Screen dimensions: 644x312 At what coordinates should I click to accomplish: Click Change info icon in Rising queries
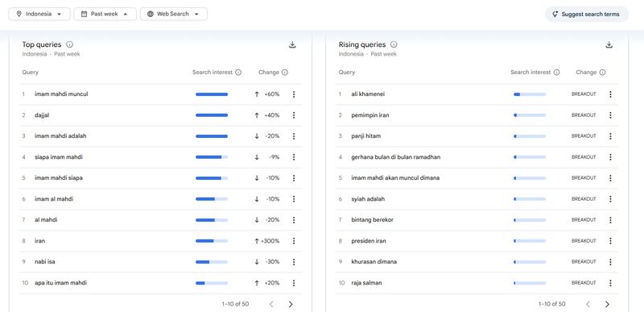pos(602,73)
